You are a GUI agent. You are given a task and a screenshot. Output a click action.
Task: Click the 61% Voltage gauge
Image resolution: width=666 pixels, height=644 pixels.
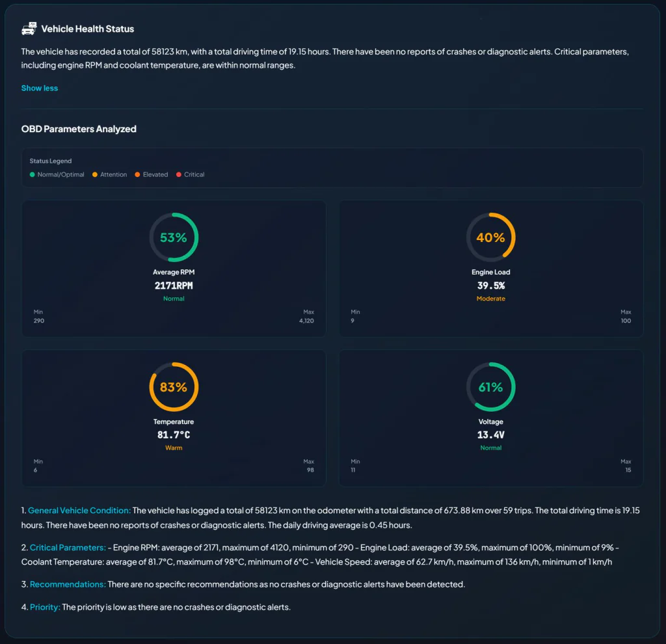(x=490, y=386)
